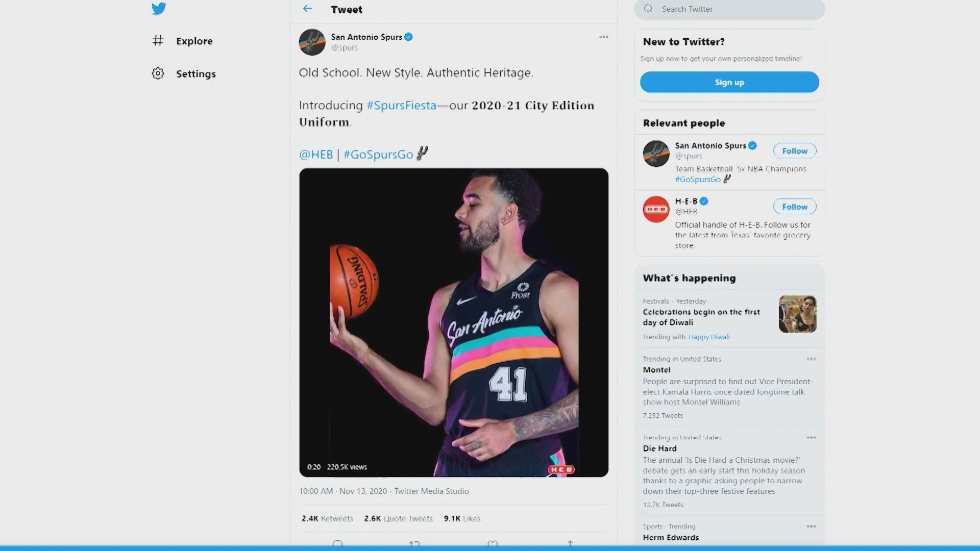The width and height of the screenshot is (980, 551).
Task: Open the Explore hashtag icon
Action: pos(158,40)
